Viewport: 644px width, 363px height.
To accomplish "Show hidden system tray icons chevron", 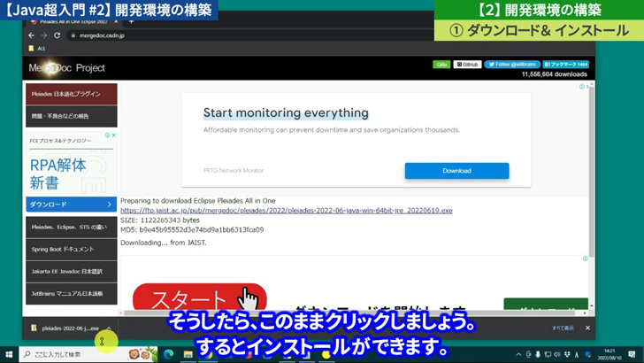I will 518,354.
